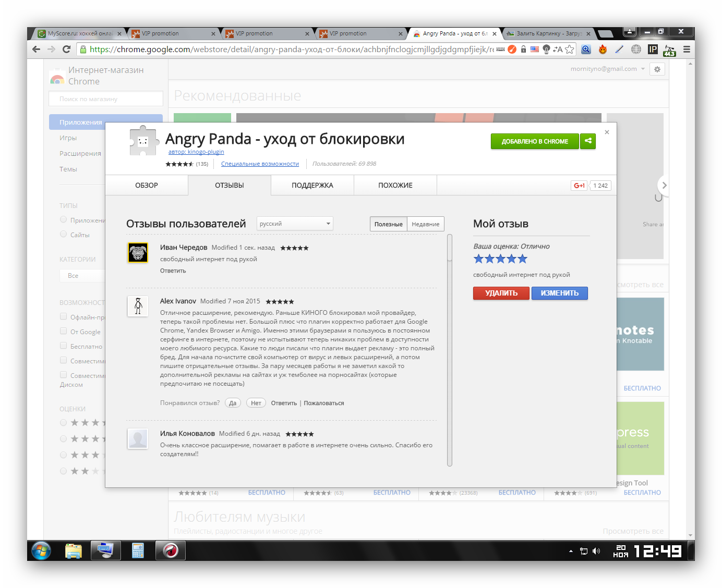The width and height of the screenshot is (722, 588).
Task: Open Иван Чередов's avatar picture
Action: point(138,253)
